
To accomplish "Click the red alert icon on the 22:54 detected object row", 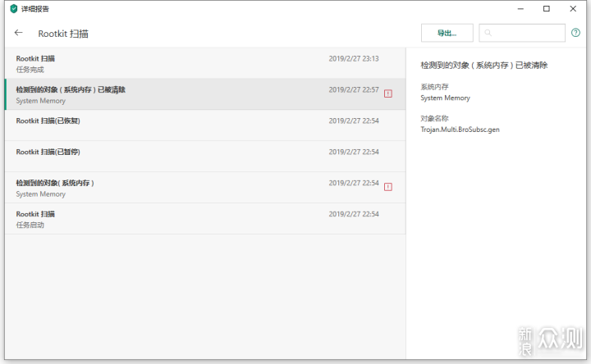I will click(388, 187).
